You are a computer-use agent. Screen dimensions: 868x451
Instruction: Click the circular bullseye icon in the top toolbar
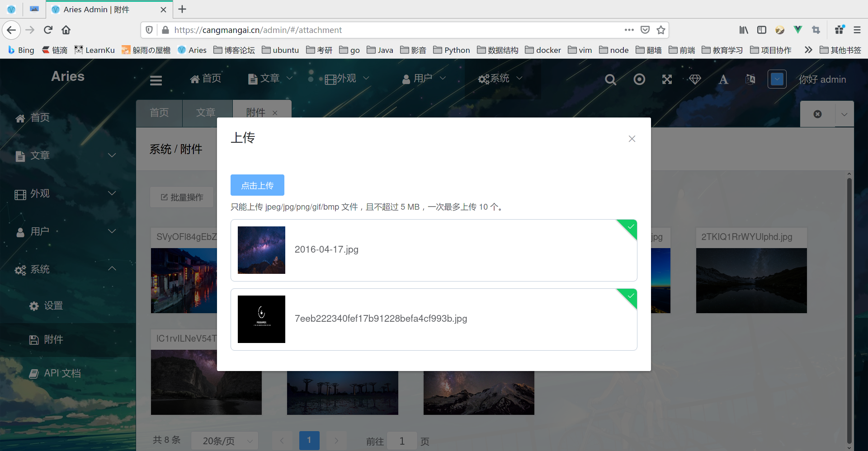tap(639, 79)
